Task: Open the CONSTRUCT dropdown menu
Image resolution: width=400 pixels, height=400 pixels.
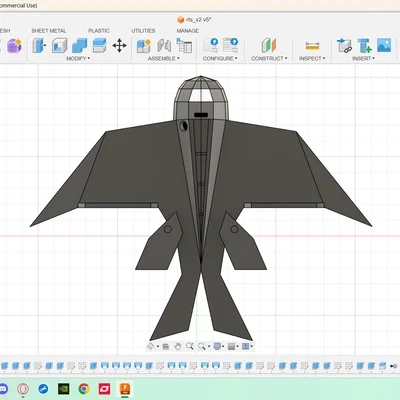Action: (269, 58)
